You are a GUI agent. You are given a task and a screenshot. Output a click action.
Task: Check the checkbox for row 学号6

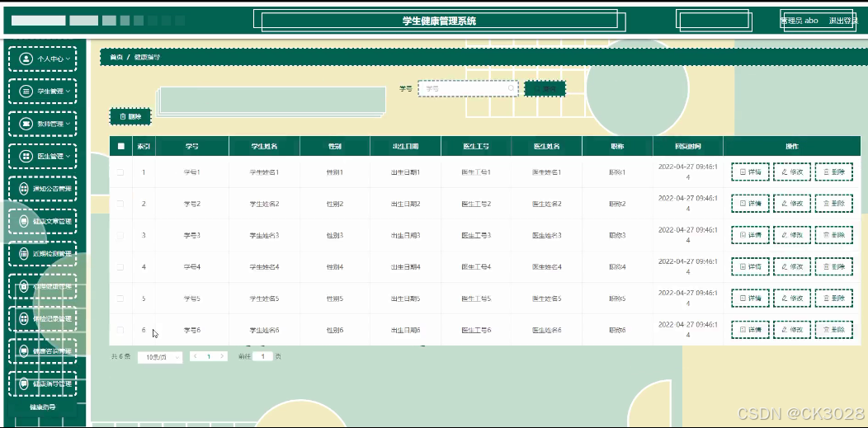point(120,330)
